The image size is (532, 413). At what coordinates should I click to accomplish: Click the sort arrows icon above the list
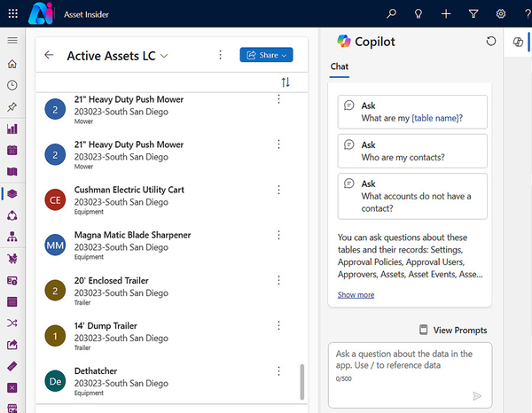286,82
